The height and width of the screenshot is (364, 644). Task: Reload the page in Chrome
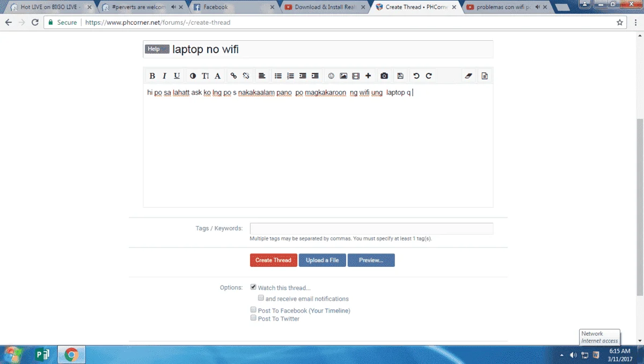[35, 23]
